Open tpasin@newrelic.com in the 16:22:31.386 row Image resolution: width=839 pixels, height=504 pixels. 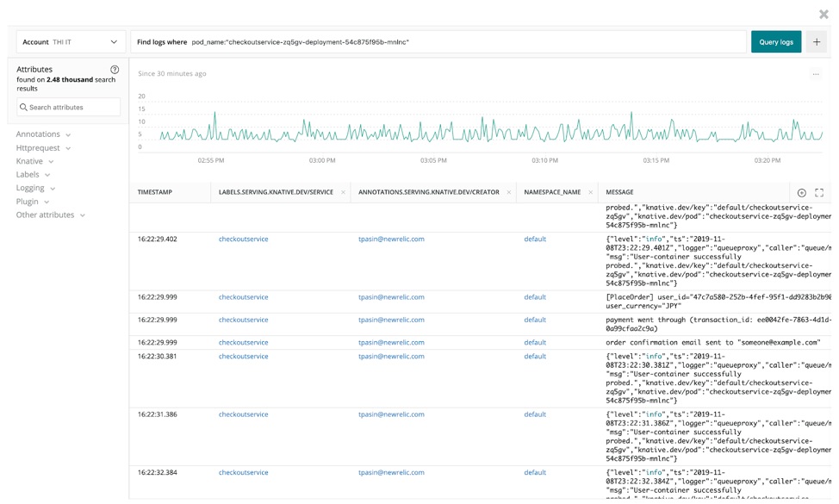click(x=391, y=414)
